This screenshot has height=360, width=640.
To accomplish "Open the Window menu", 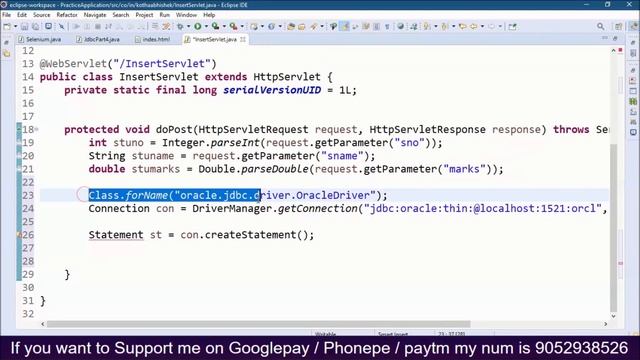I will coord(186,15).
